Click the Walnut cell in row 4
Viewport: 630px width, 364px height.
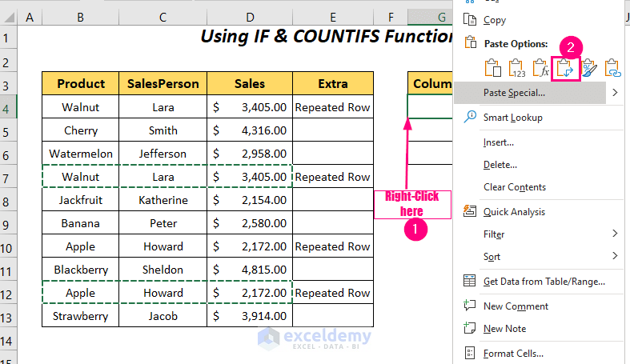point(81,107)
